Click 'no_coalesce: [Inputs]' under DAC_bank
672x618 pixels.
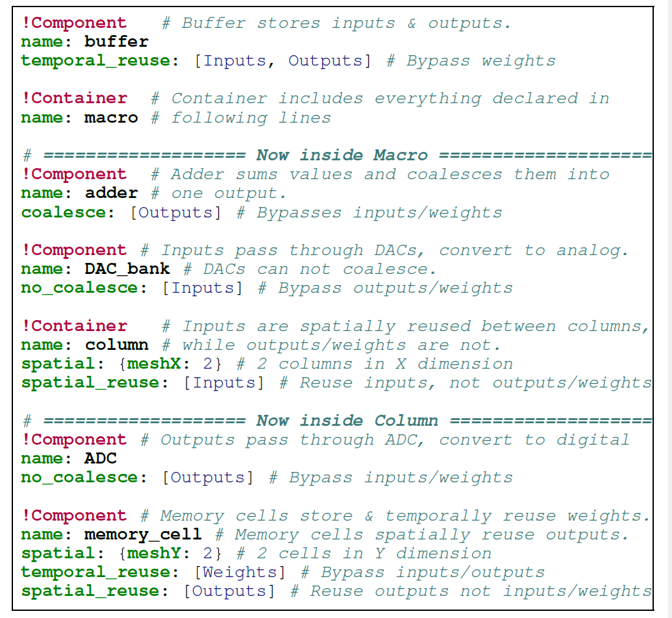(132, 288)
